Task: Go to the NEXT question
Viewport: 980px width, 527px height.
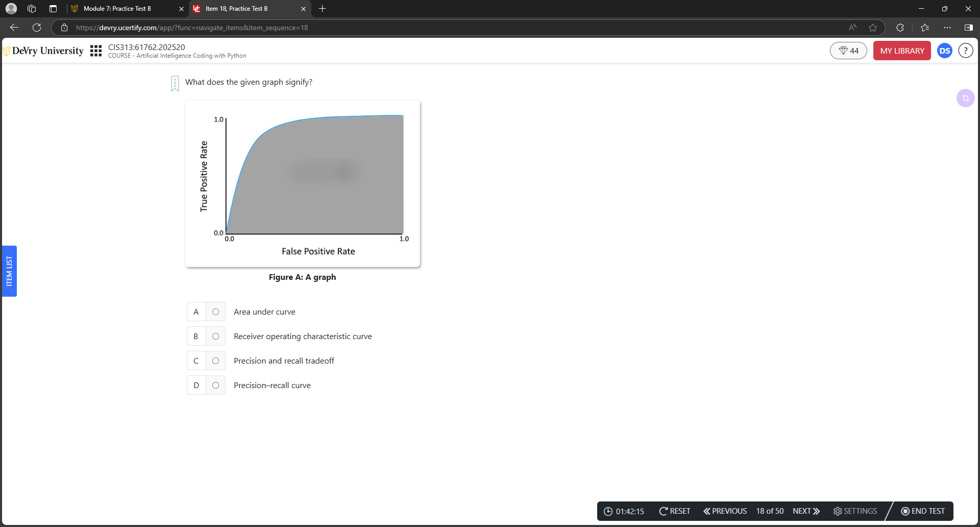Action: click(806, 511)
